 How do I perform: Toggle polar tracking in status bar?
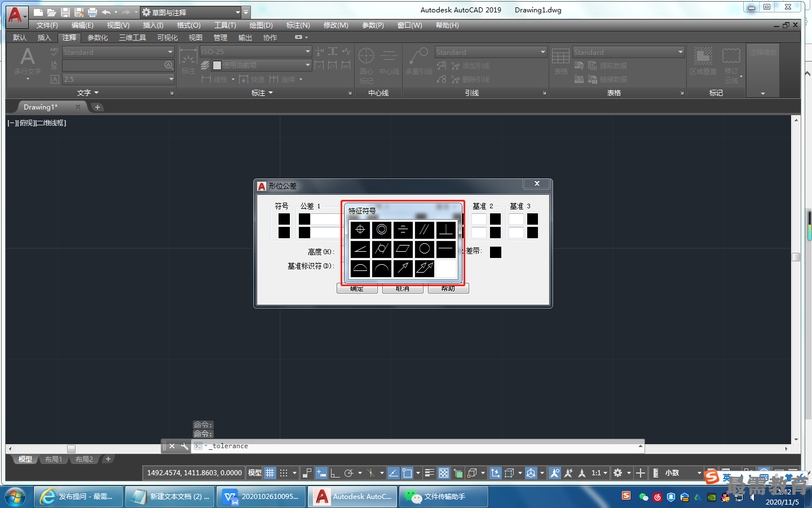349,473
